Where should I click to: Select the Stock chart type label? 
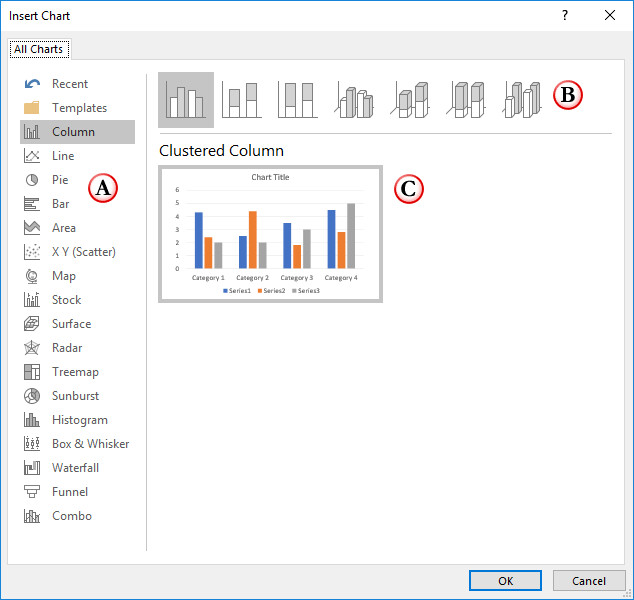click(x=67, y=300)
